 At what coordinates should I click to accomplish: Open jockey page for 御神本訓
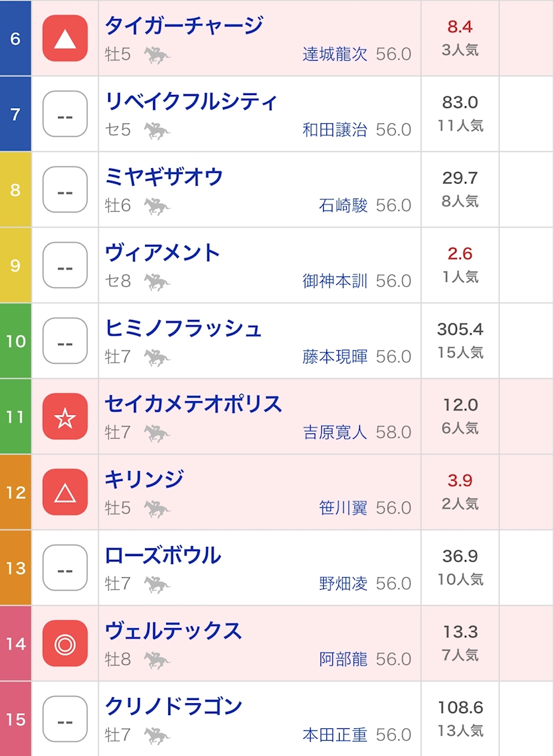334,281
